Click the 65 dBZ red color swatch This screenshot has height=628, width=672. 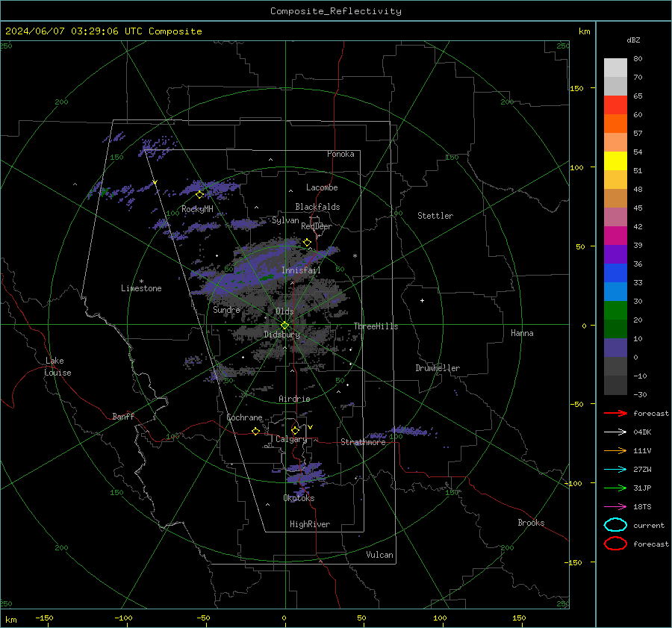coord(615,105)
